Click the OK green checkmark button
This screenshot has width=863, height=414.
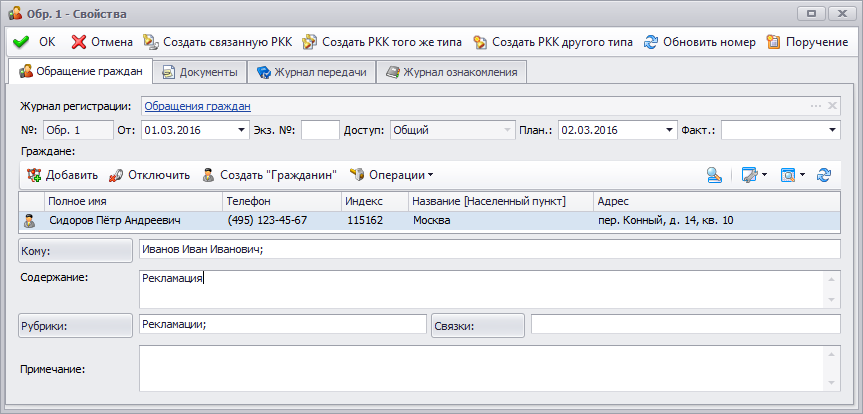pyautogui.click(x=35, y=42)
